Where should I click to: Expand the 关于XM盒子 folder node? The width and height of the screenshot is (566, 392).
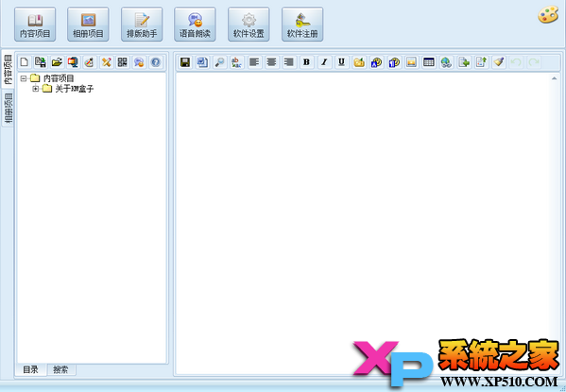tap(35, 89)
